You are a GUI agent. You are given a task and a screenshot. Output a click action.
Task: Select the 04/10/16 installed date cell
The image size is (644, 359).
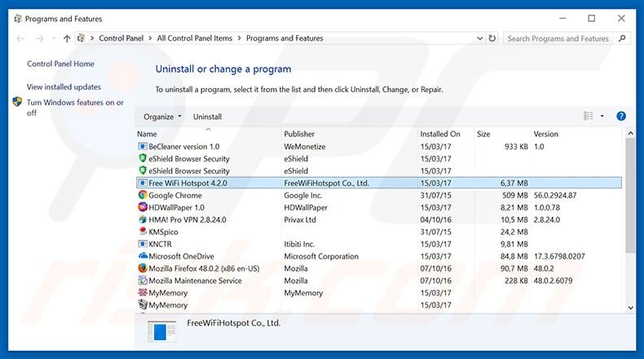tap(435, 219)
